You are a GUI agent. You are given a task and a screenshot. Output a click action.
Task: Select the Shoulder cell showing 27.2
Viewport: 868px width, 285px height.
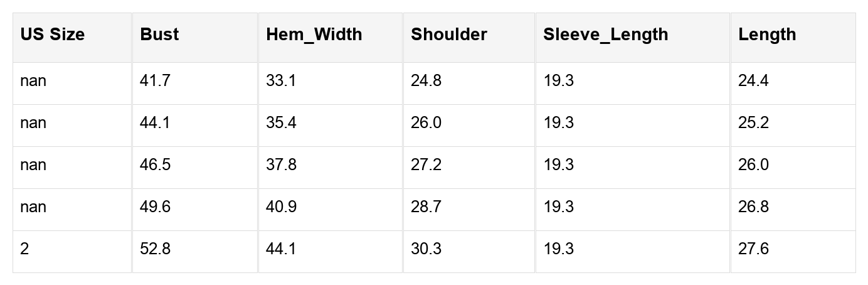(426, 165)
